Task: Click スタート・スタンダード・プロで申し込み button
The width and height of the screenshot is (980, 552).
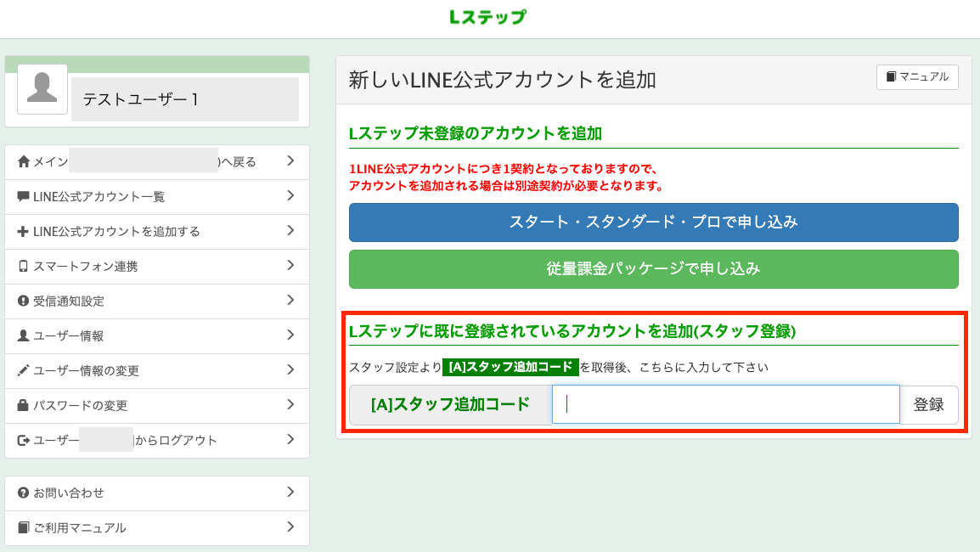Action: [653, 222]
